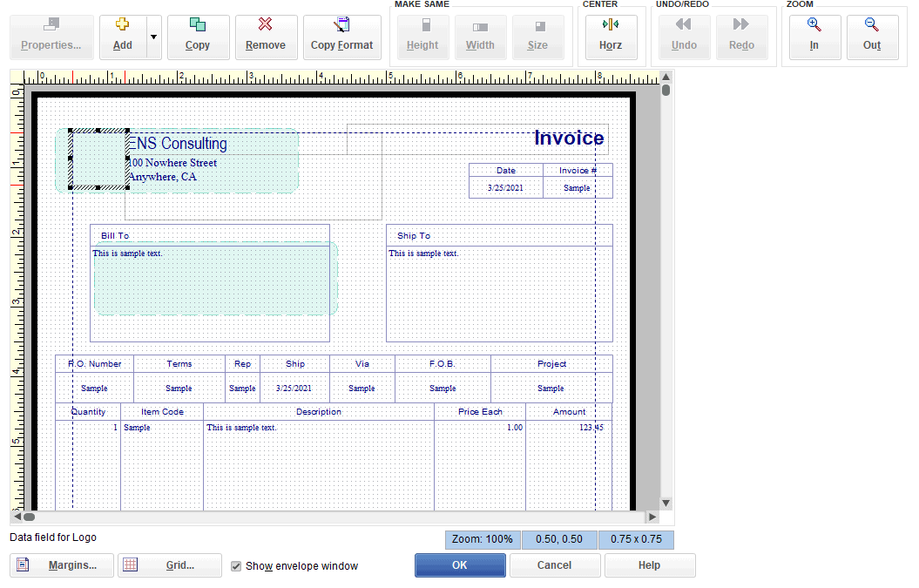Click the vertical scrollbar up arrow

click(x=666, y=77)
